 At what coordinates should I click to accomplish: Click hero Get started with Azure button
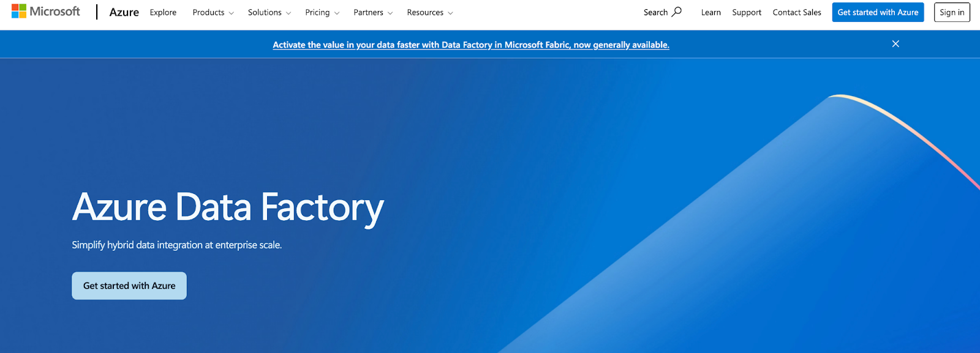tap(129, 286)
